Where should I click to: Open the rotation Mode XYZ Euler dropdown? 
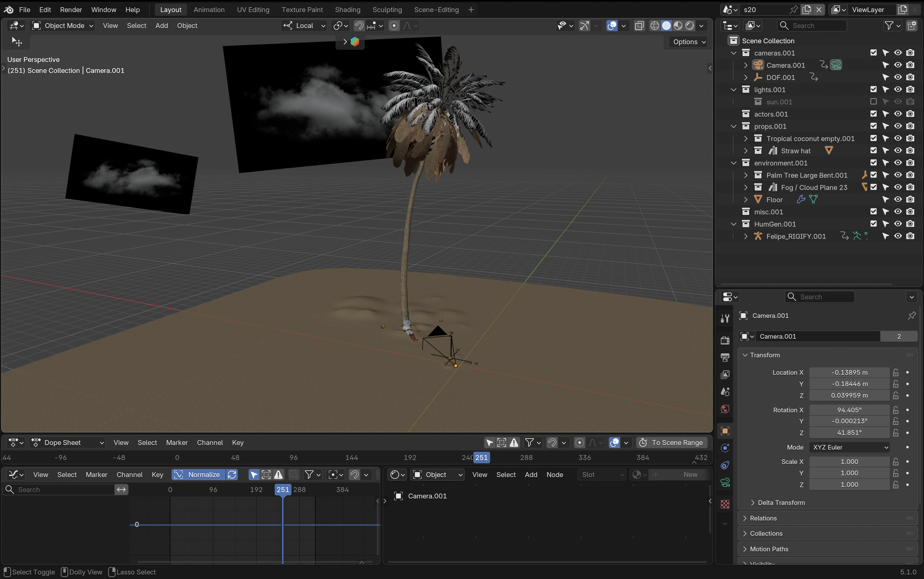pos(849,447)
